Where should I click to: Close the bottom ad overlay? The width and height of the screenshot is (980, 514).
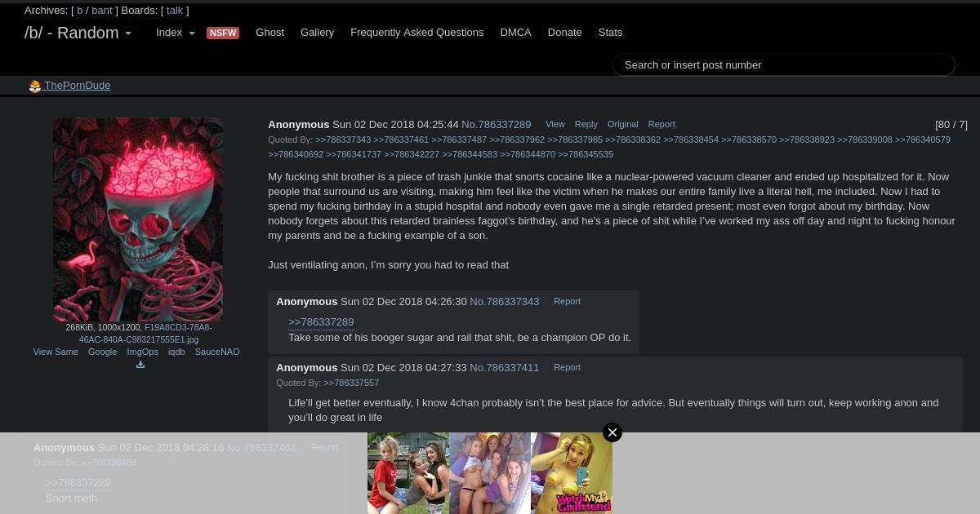point(612,432)
